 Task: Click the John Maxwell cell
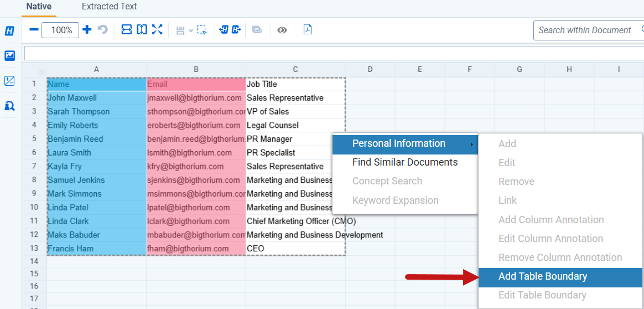point(96,98)
